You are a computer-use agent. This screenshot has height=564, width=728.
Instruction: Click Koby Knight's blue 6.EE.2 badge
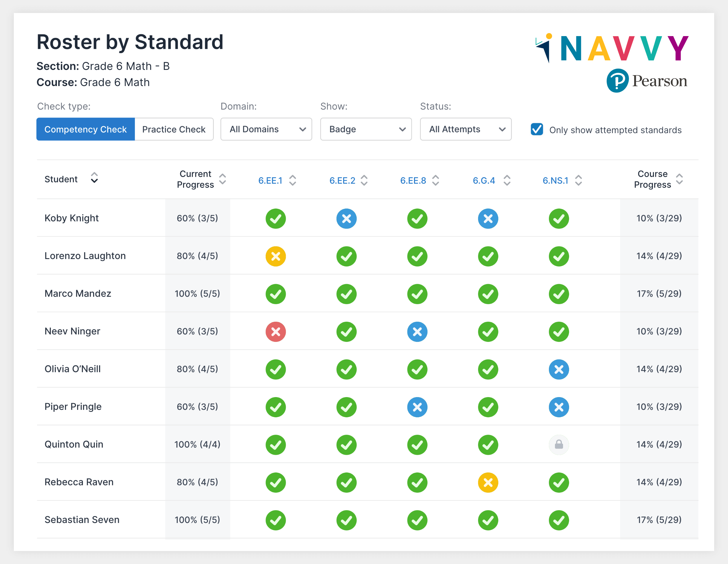pos(346,219)
